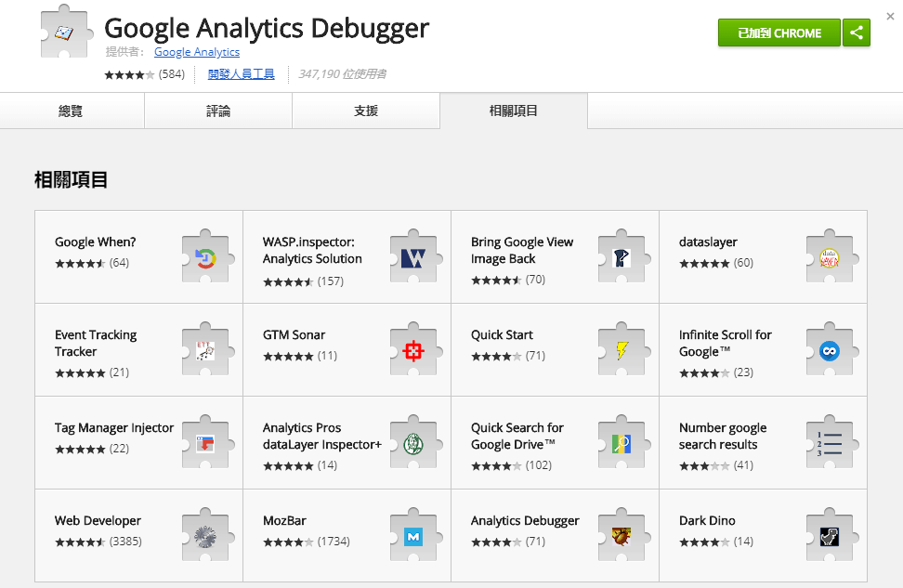Open the WASP.inspector W icon

pos(415,257)
